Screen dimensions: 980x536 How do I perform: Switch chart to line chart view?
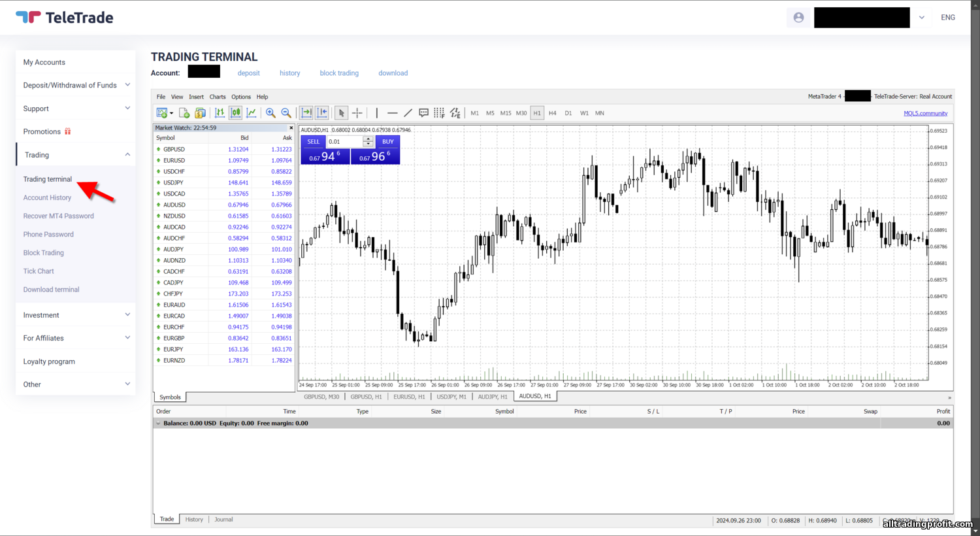252,113
